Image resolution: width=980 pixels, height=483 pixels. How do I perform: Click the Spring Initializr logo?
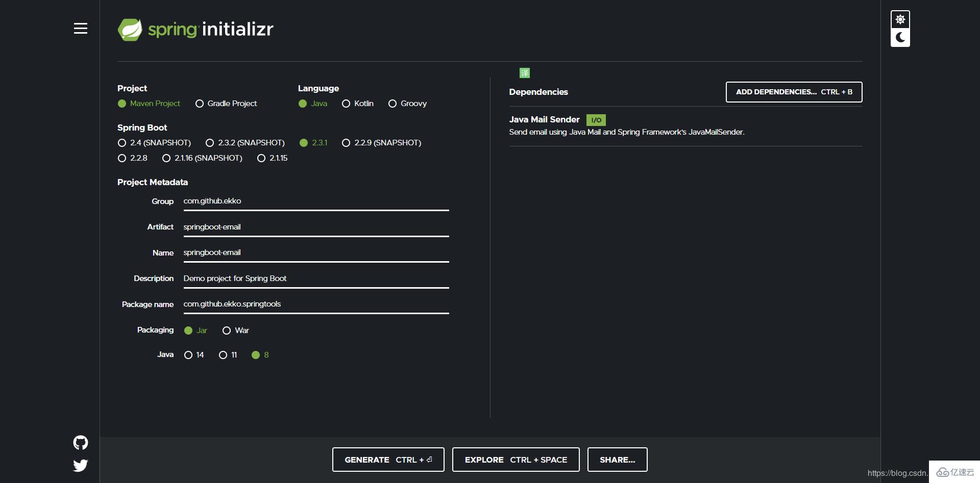coord(195,30)
